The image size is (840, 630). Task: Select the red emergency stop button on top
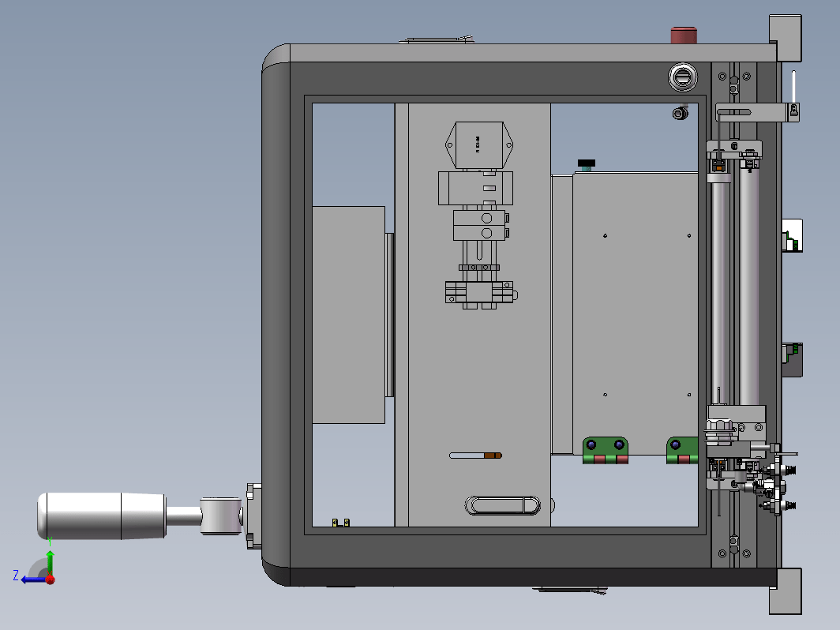pyautogui.click(x=684, y=36)
